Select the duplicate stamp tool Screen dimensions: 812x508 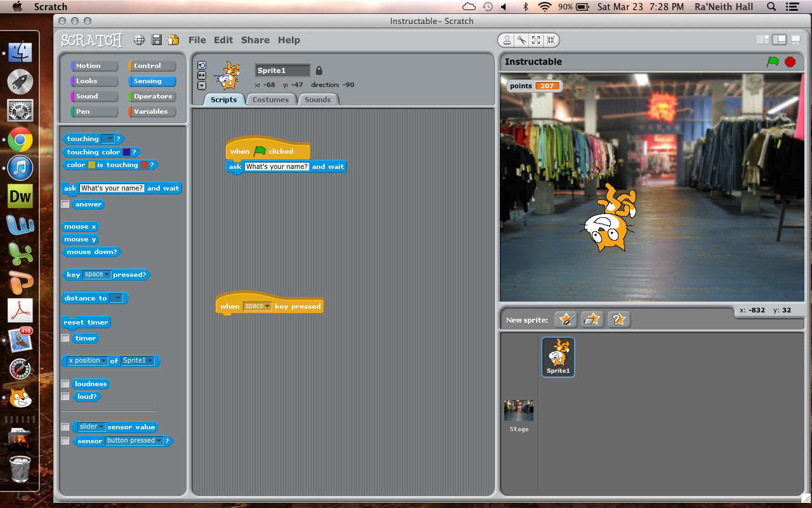pyautogui.click(x=507, y=40)
